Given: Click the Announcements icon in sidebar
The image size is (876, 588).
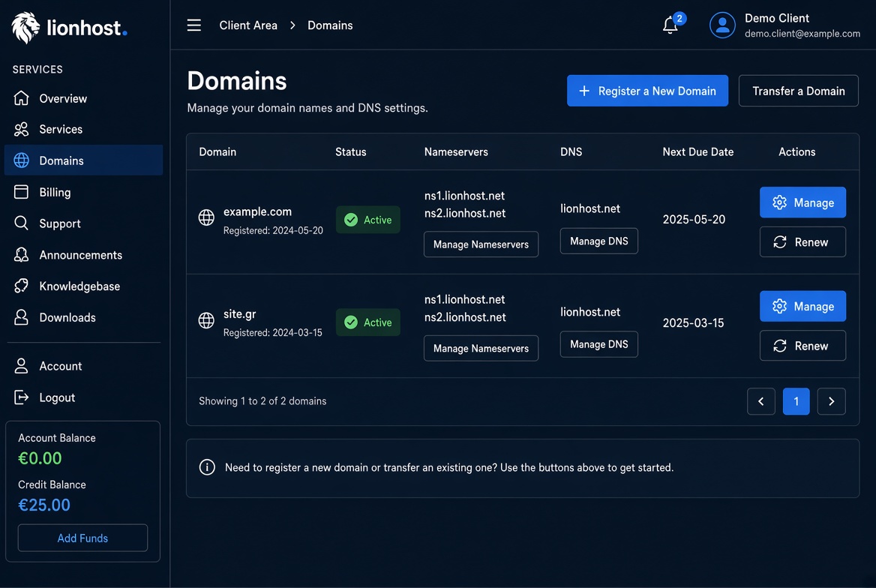Looking at the screenshot, I should [x=21, y=254].
